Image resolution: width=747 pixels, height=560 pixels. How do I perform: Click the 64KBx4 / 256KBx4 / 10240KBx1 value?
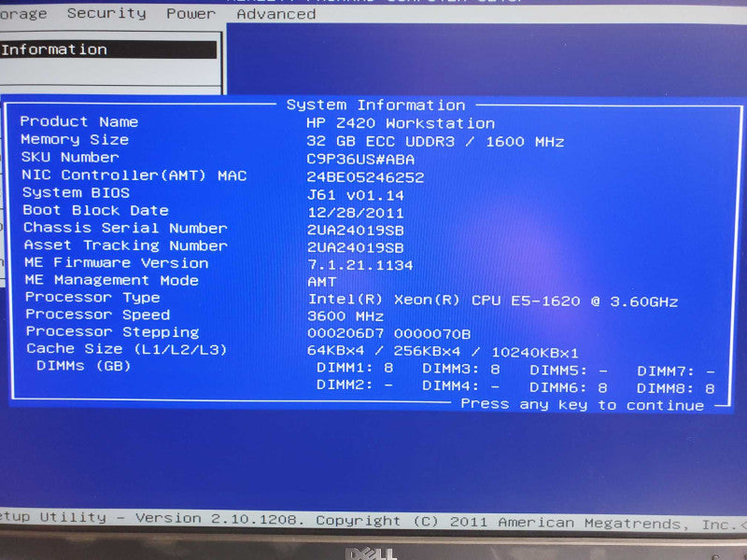click(x=443, y=353)
